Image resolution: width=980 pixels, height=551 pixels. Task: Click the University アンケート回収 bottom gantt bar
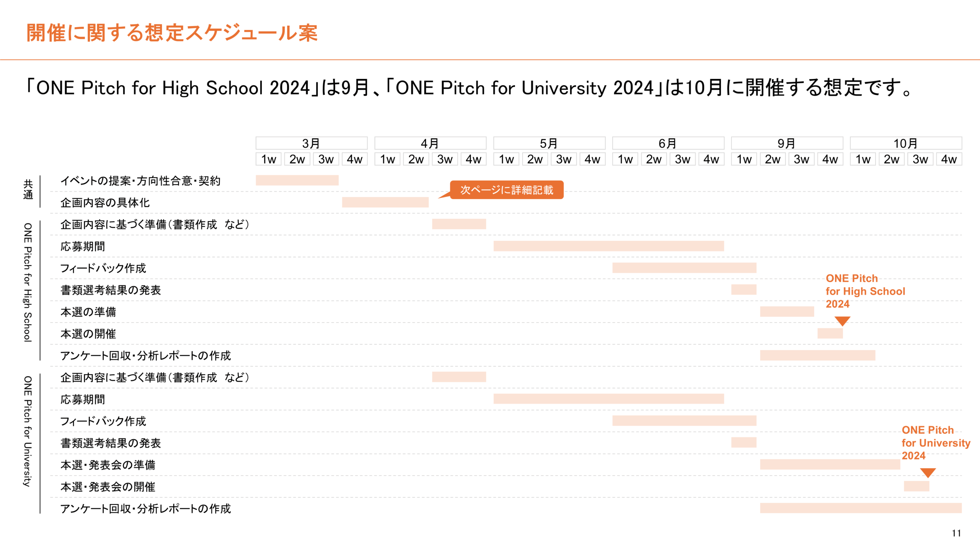pyautogui.click(x=861, y=508)
